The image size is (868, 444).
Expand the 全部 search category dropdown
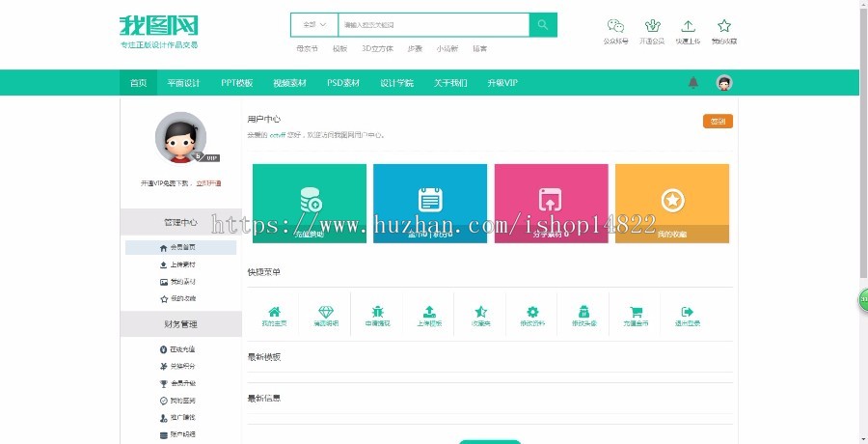tap(314, 25)
